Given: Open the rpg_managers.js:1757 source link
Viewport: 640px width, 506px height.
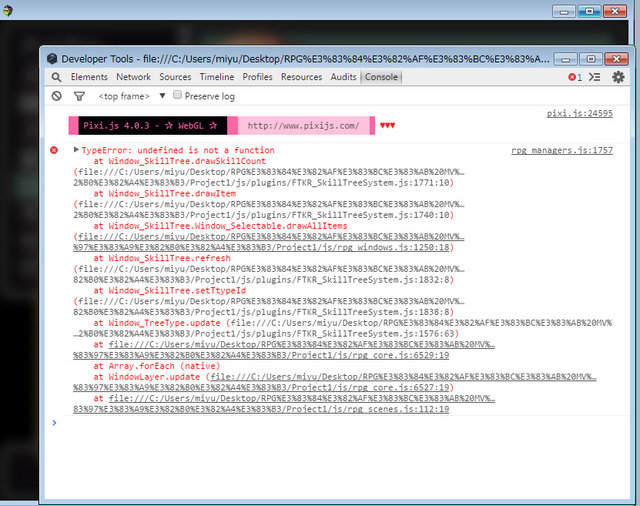Looking at the screenshot, I should (x=562, y=150).
